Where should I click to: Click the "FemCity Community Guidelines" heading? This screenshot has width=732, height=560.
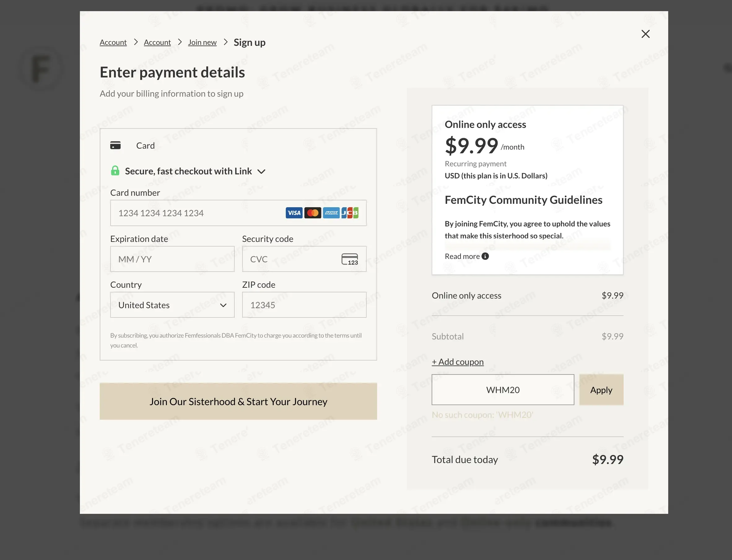523,200
